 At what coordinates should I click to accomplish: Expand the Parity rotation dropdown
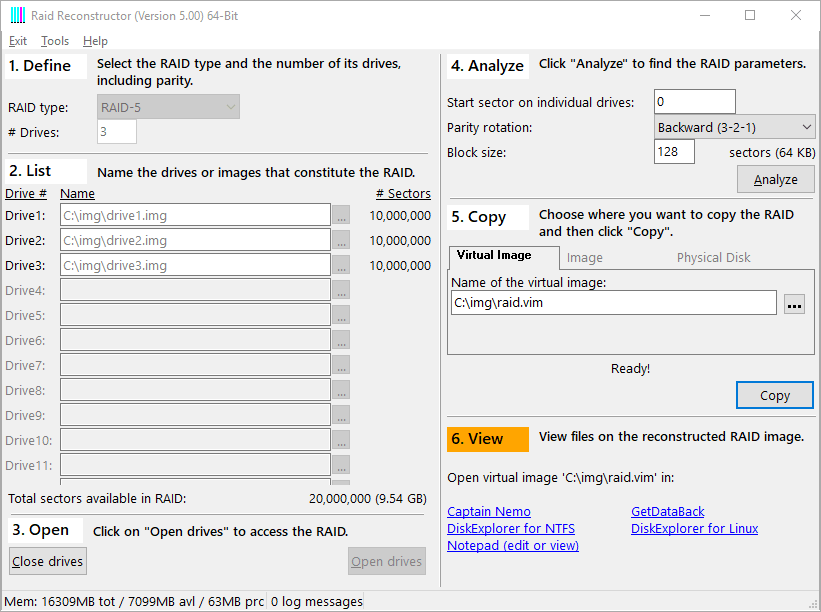tap(735, 127)
